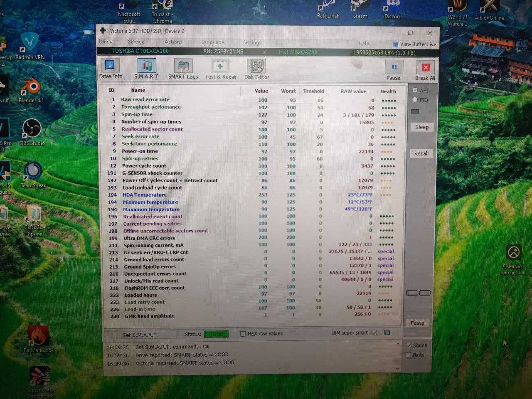Open CKDKCK shortcut desktop icon

point(34,222)
